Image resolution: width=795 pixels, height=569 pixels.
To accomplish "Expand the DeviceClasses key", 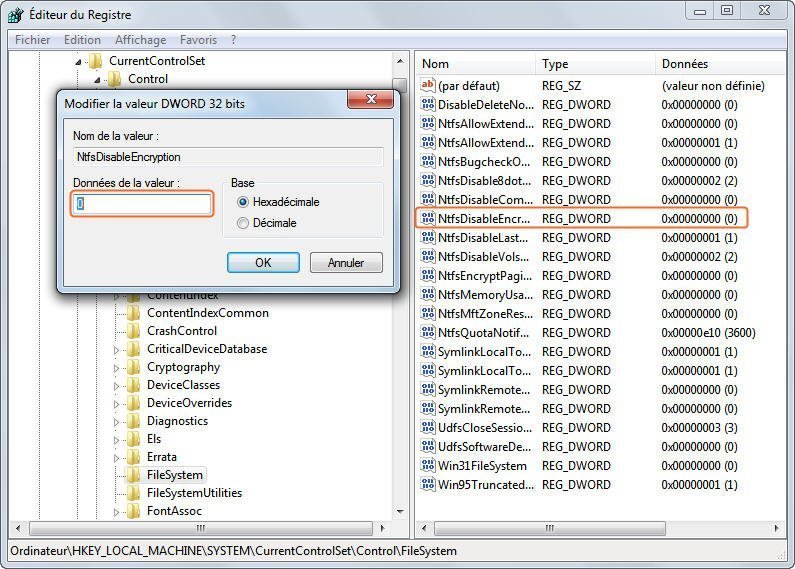I will (117, 386).
